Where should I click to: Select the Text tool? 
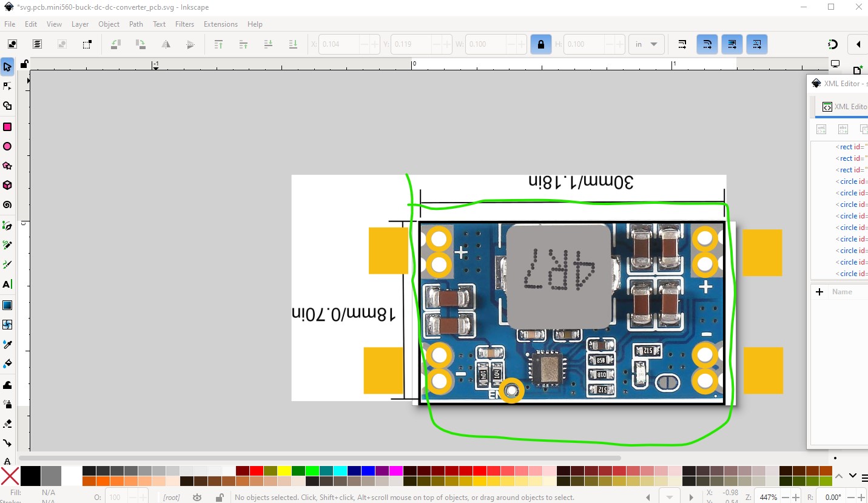(7, 284)
